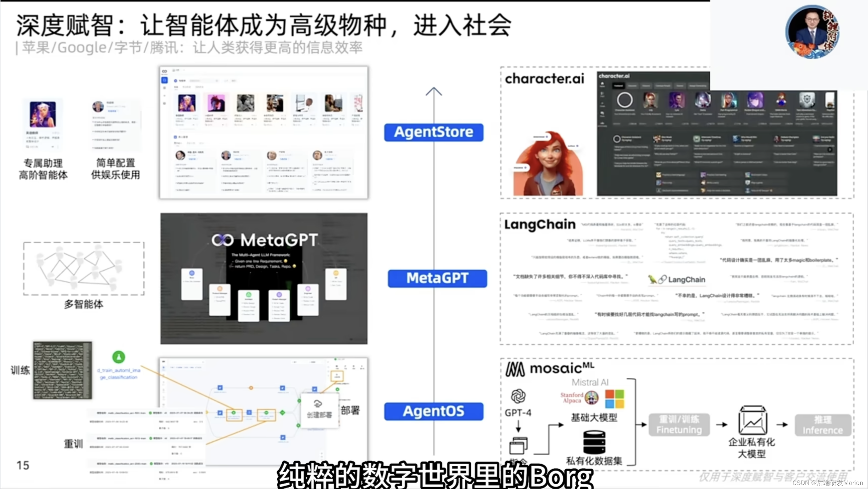Click the Stanford Alpaca icon link
This screenshot has height=489, width=868.
point(591,398)
